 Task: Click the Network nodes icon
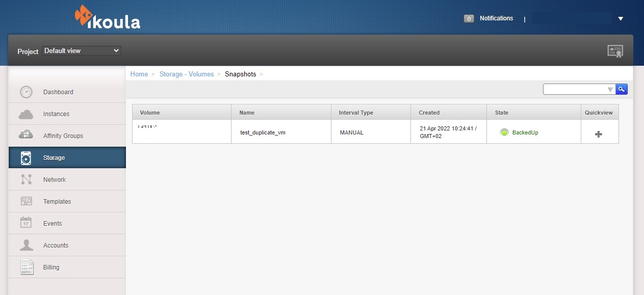(26, 180)
